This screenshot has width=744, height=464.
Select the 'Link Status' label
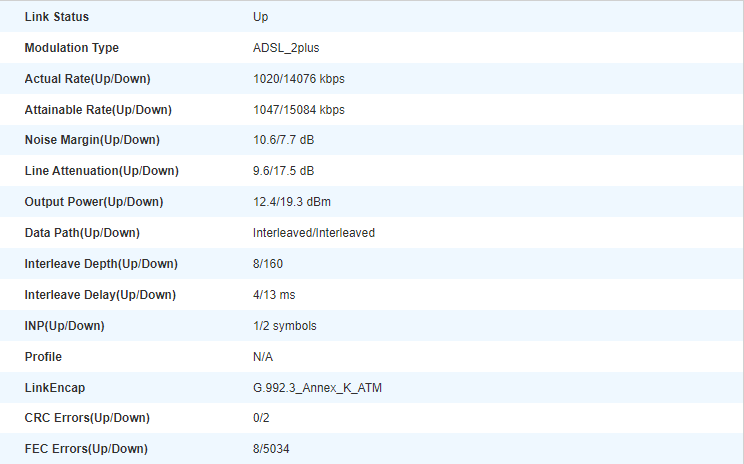pos(56,17)
